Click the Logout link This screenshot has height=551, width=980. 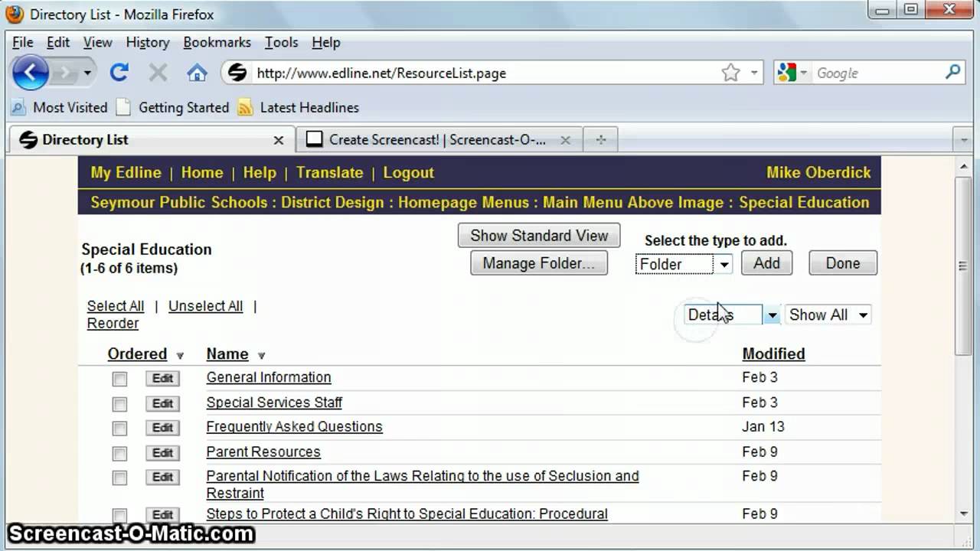coord(409,172)
